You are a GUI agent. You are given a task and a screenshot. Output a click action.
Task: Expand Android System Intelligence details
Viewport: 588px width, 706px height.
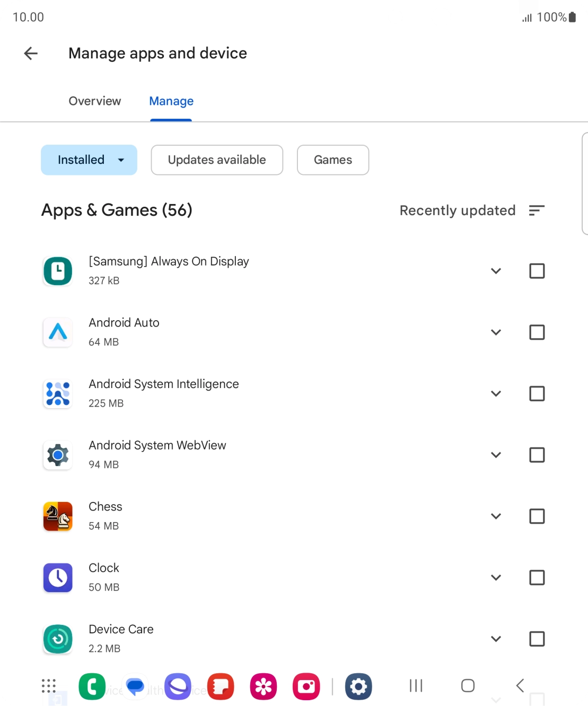tap(496, 394)
